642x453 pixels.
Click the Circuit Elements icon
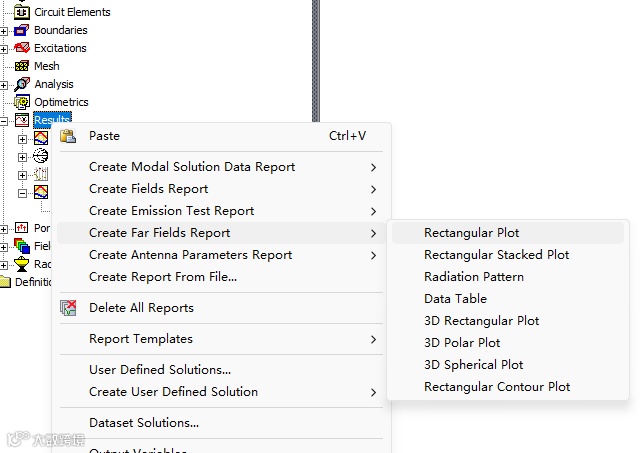pyautogui.click(x=21, y=12)
